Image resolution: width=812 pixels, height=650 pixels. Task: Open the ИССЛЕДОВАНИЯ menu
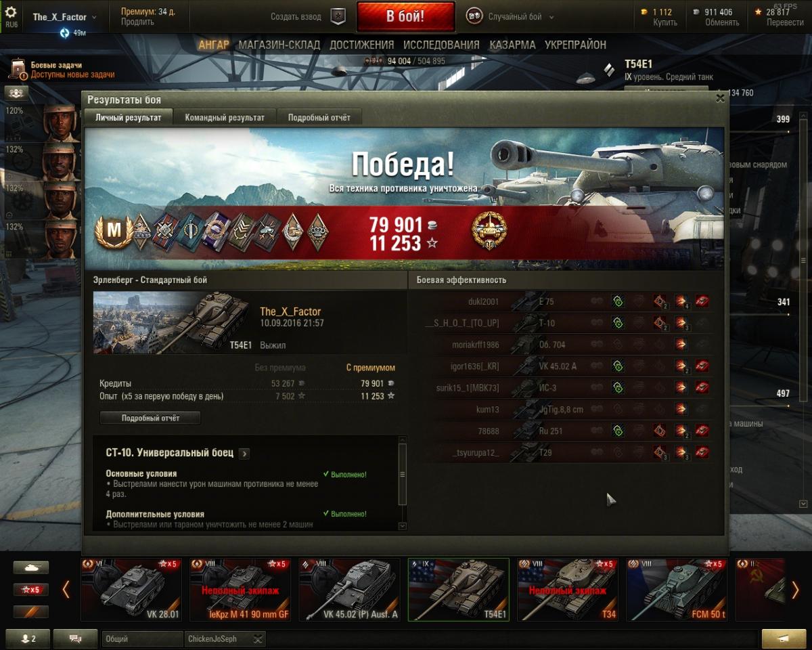pyautogui.click(x=441, y=45)
